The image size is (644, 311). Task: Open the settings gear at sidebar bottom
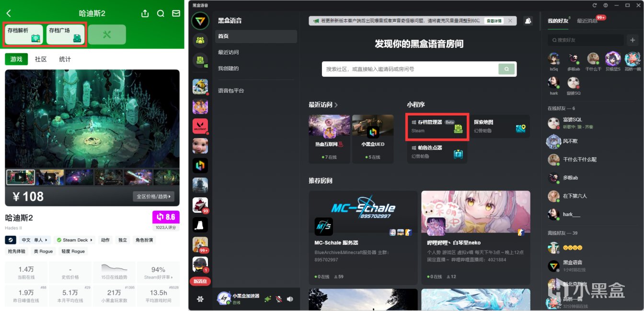[x=200, y=299]
